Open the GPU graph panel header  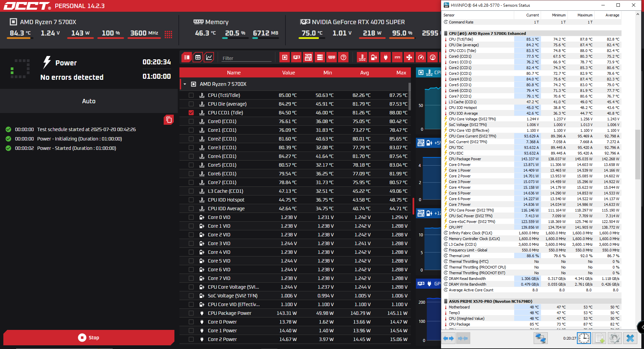(x=429, y=284)
